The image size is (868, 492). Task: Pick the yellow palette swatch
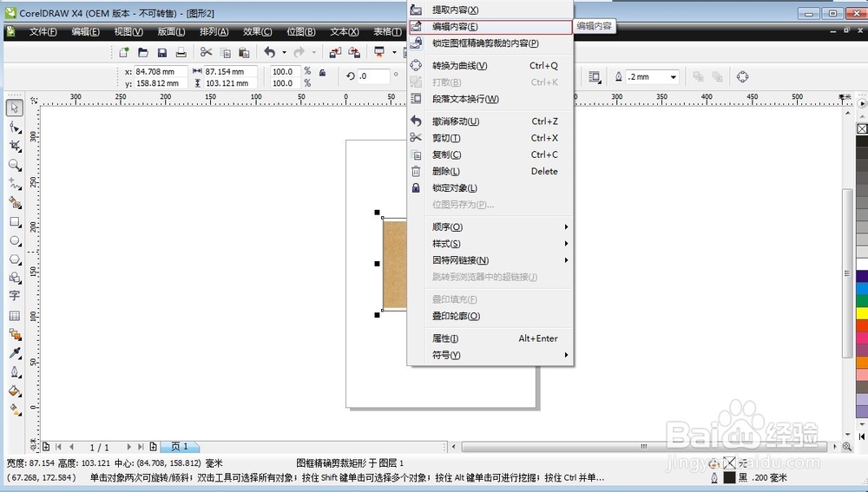coord(862,313)
